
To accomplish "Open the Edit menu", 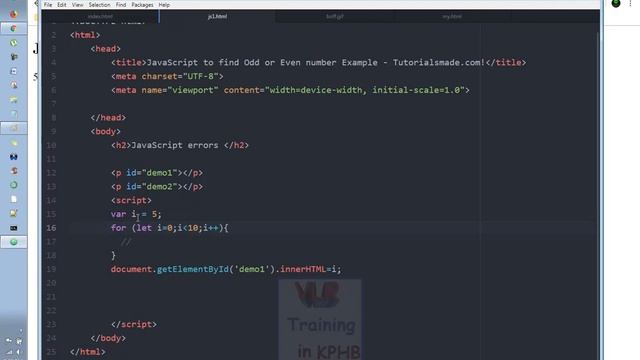I will [x=62, y=5].
